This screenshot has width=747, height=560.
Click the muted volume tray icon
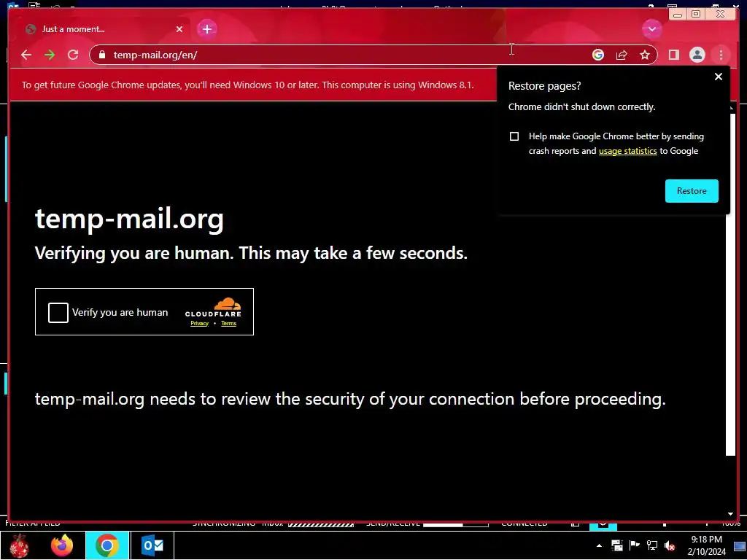[670, 545]
